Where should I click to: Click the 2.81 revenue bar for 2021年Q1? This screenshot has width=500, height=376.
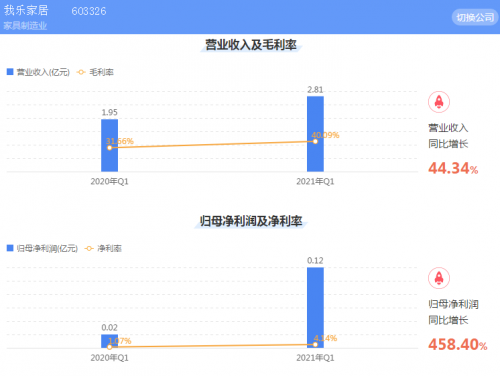click(315, 134)
